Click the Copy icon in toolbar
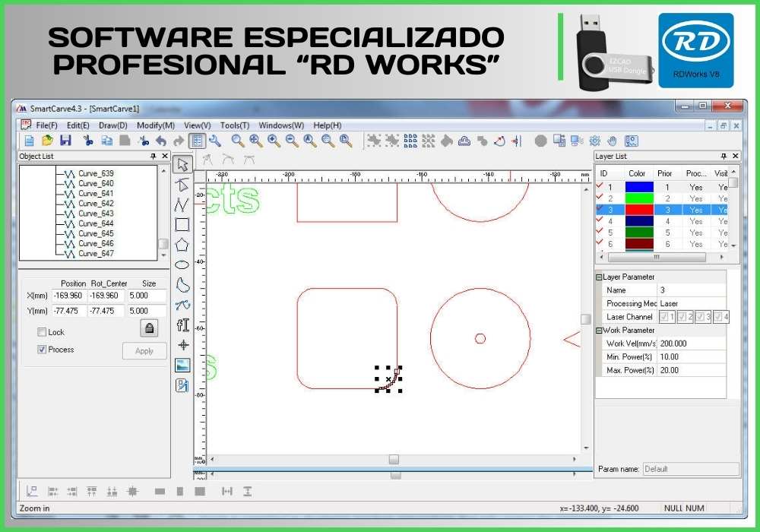This screenshot has width=760, height=532. (x=106, y=141)
